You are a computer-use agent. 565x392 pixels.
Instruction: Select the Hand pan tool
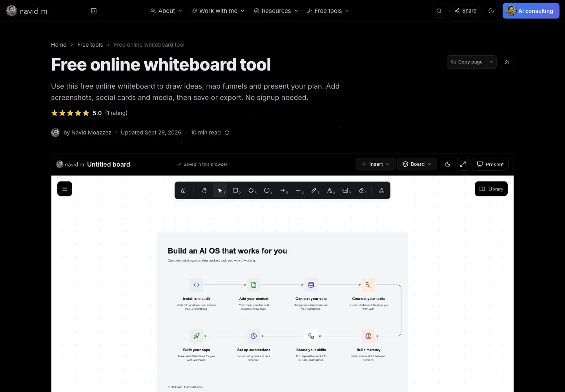pyautogui.click(x=204, y=191)
